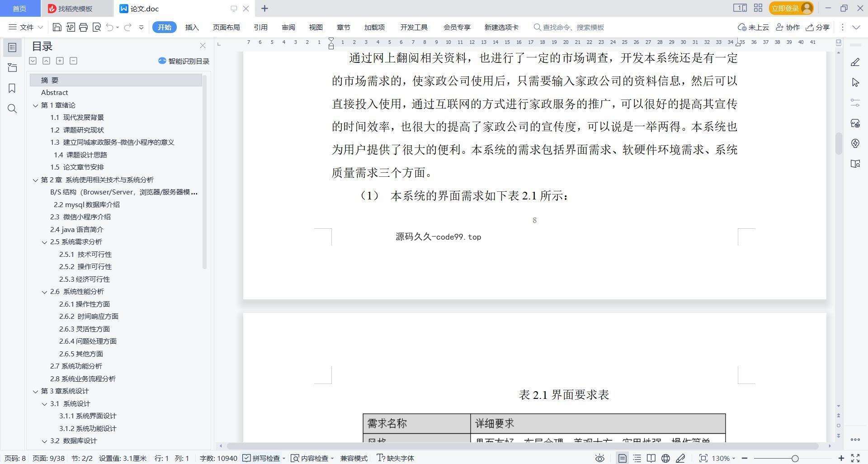Select the arrow selection tool in right sidebar
Screen dimensions: 868x464
(x=855, y=82)
